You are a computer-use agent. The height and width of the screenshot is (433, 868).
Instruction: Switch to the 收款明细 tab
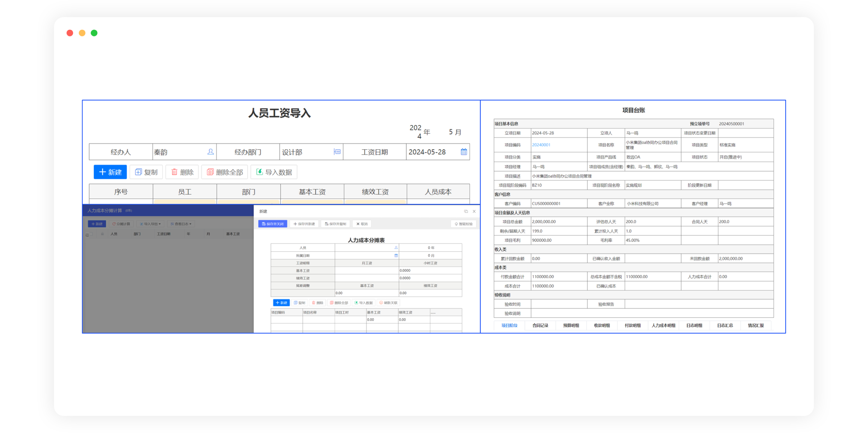pos(602,325)
